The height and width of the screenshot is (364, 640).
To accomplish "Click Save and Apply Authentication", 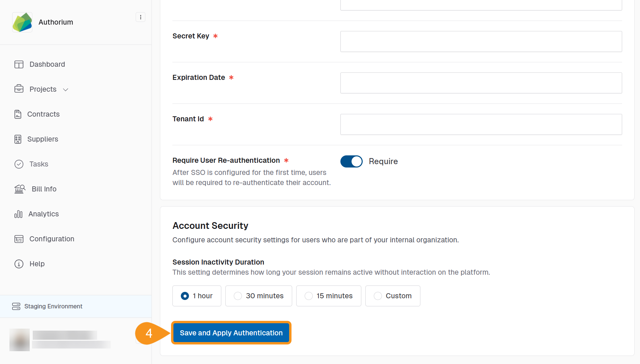I will [231, 333].
